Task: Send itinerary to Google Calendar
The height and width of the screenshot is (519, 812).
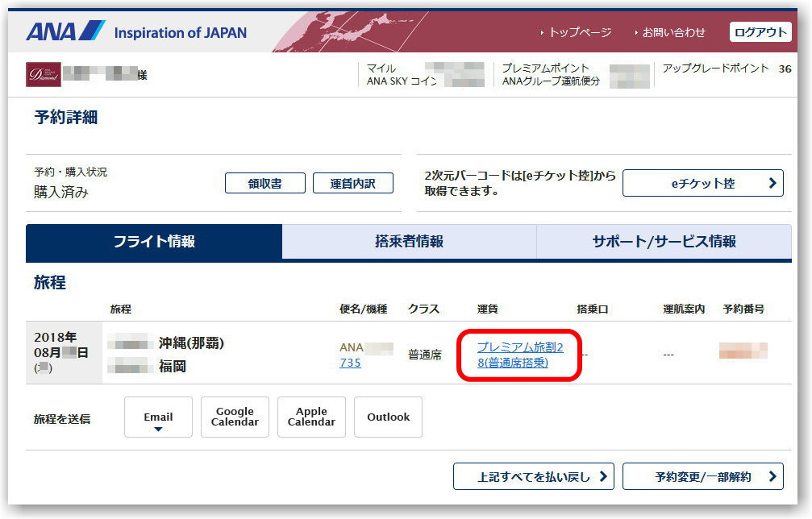Action: point(235,417)
